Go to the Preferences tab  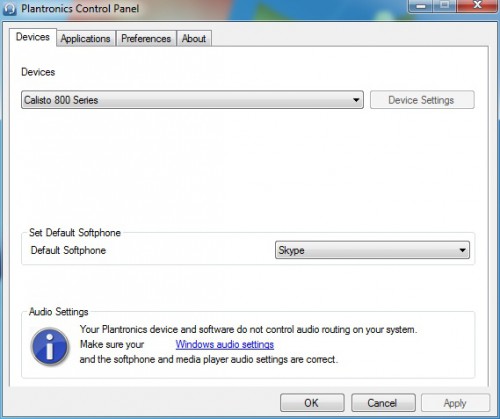pos(146,38)
